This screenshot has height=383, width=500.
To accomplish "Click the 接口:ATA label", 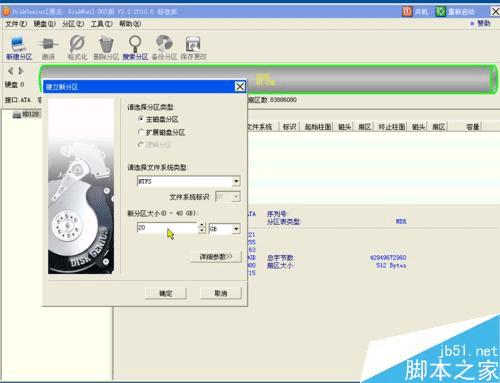I will 17,100.
